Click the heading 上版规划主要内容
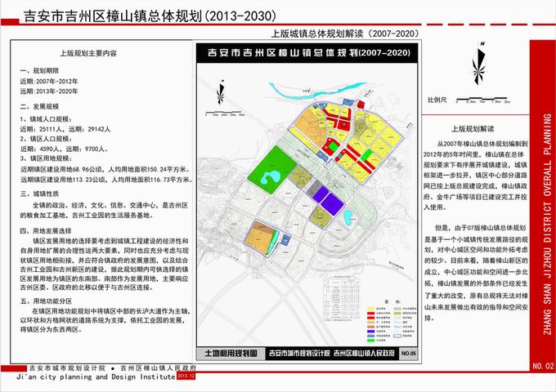Screen dimensions: 556x392 (x=88, y=53)
